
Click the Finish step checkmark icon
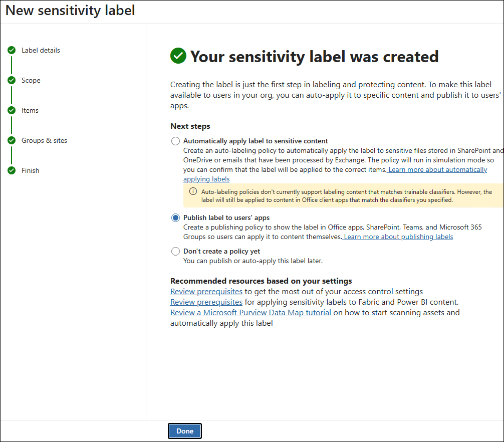(x=12, y=170)
